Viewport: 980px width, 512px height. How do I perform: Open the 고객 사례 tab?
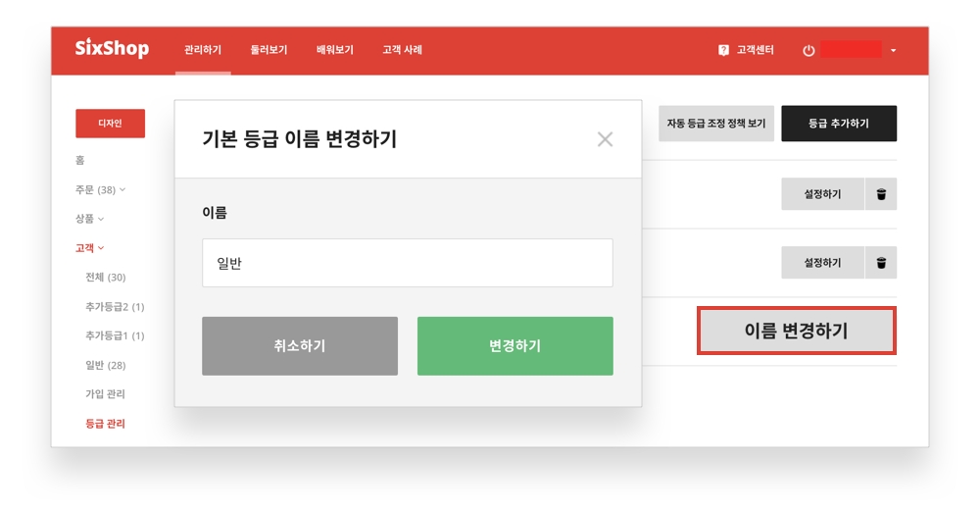tap(402, 50)
